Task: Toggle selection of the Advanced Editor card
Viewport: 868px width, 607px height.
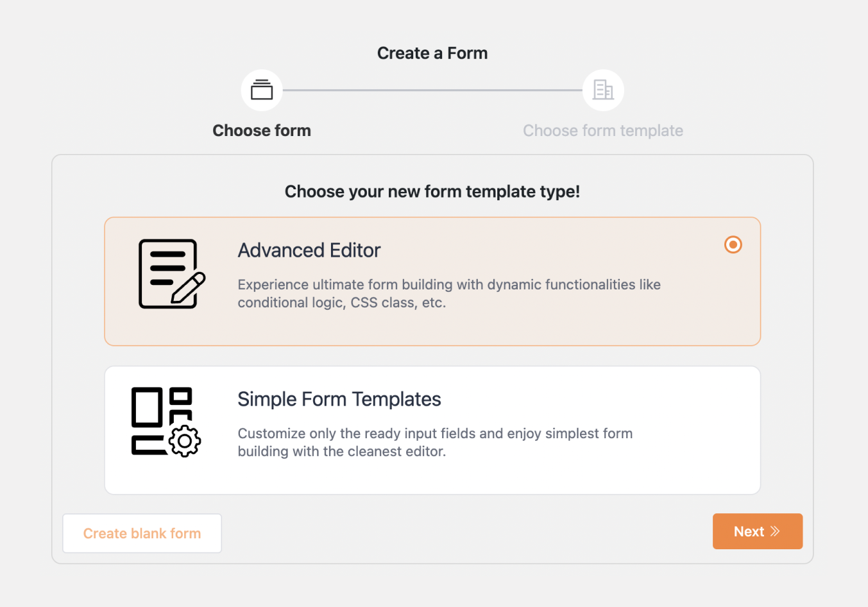Action: [432, 281]
